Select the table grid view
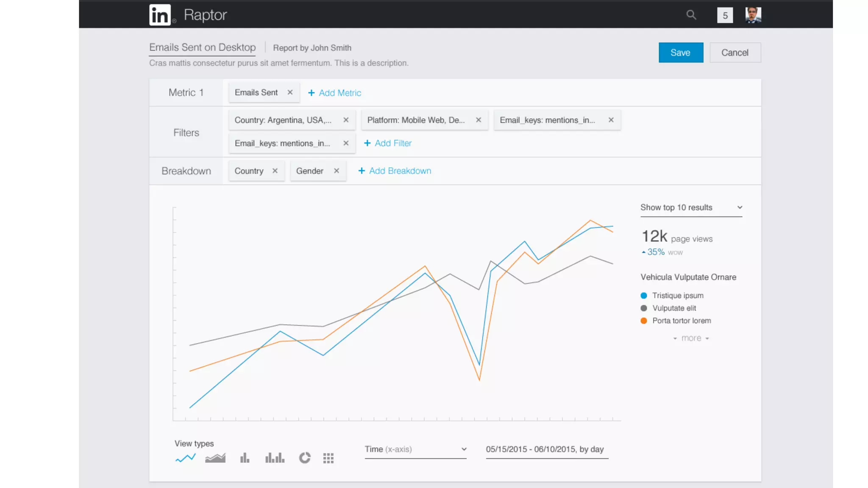Viewport: 868px width, 488px height. click(x=328, y=458)
